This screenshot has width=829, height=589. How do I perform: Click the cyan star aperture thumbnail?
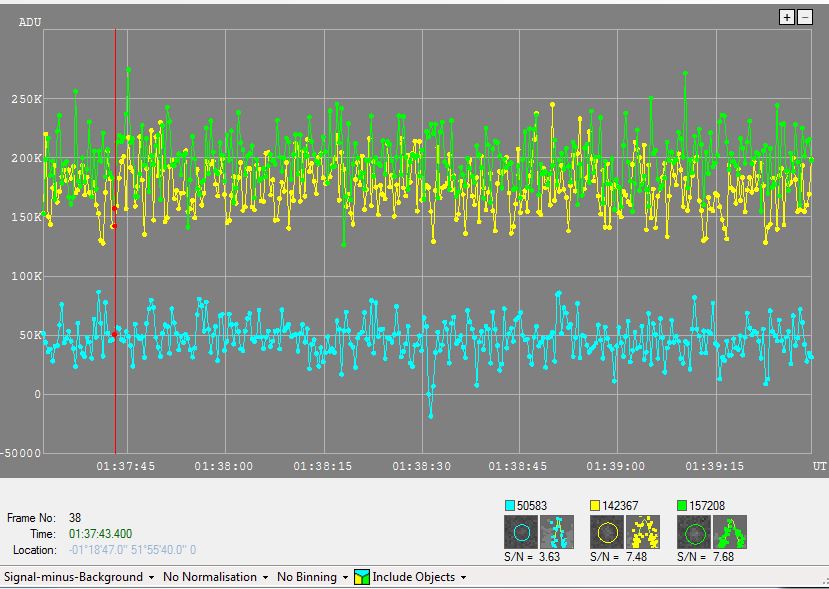519,531
